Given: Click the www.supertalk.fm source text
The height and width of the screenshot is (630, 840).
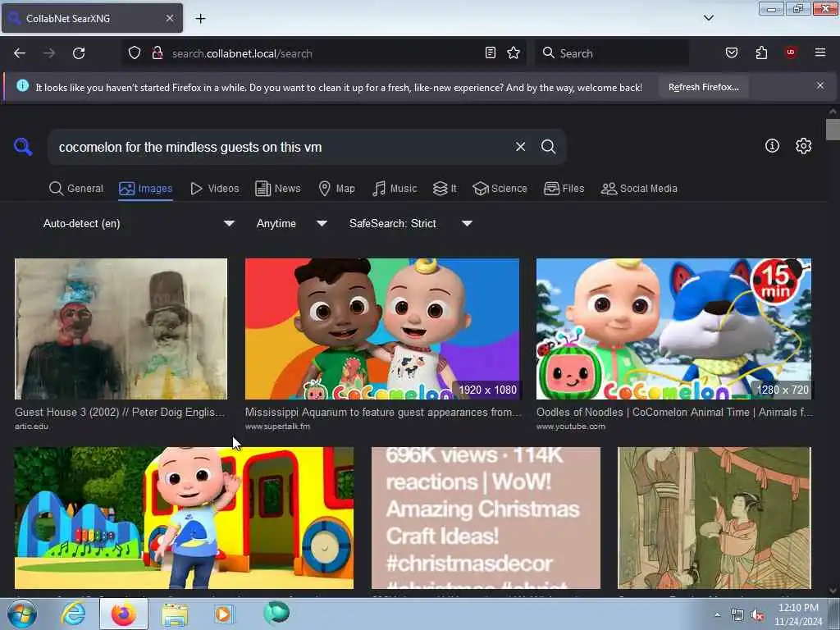Looking at the screenshot, I should point(277,427).
